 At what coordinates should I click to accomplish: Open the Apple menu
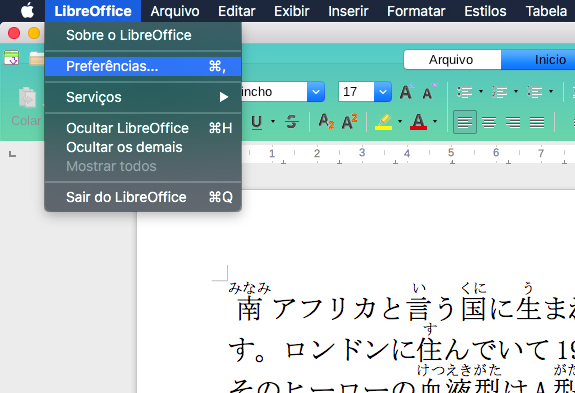[27, 11]
